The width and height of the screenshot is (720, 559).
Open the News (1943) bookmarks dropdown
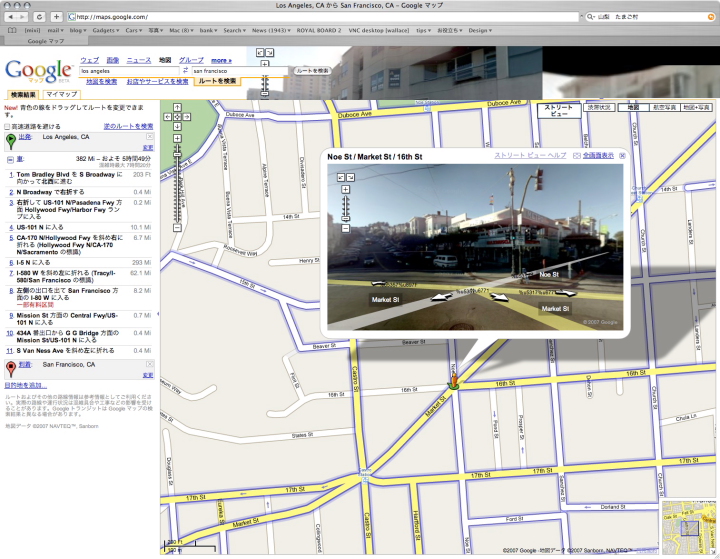point(271,30)
